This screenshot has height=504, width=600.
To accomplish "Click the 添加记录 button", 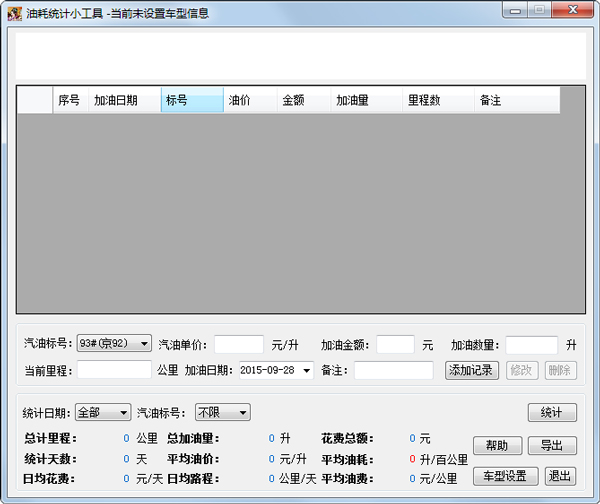I will click(x=472, y=370).
